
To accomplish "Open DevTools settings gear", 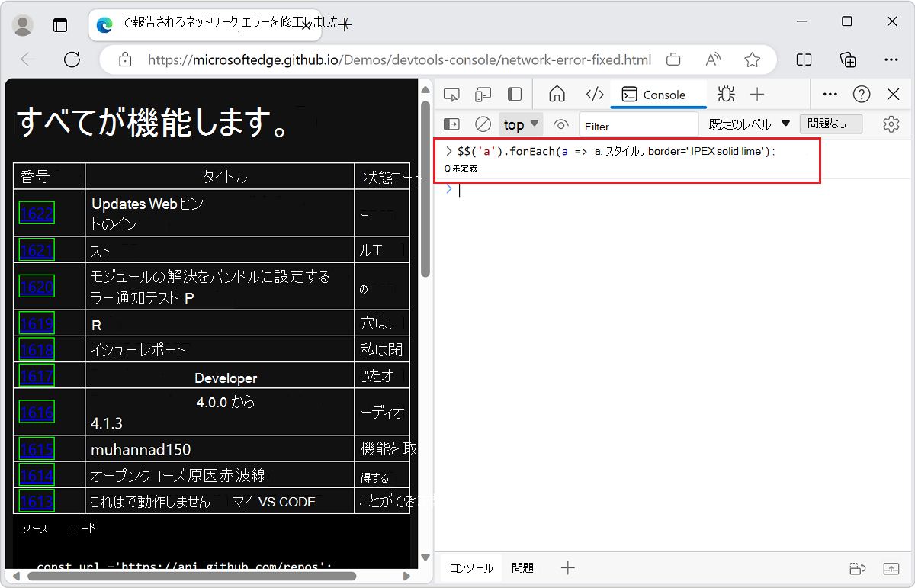I will [x=891, y=124].
